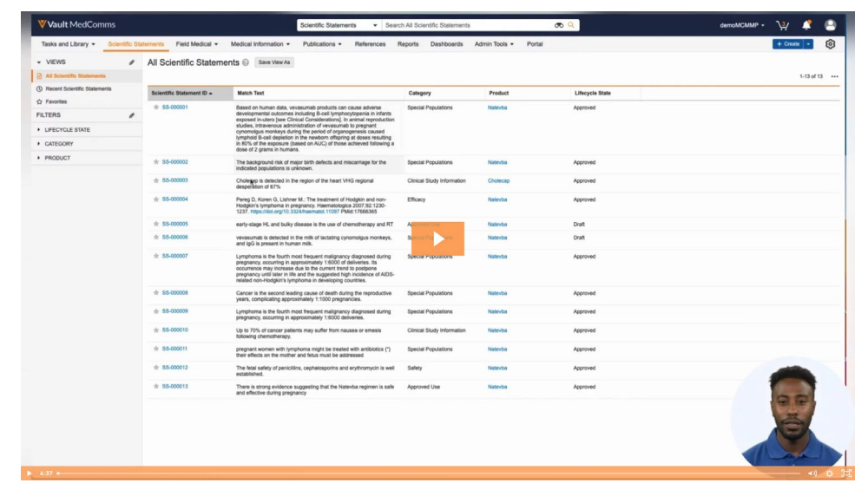
Task: Click the video volume icon
Action: tap(812, 473)
